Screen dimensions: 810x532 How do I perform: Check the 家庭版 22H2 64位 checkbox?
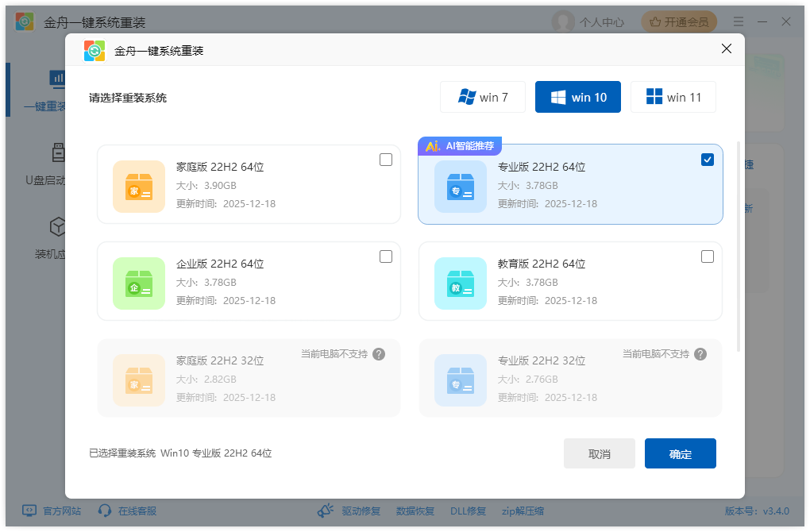(386, 160)
